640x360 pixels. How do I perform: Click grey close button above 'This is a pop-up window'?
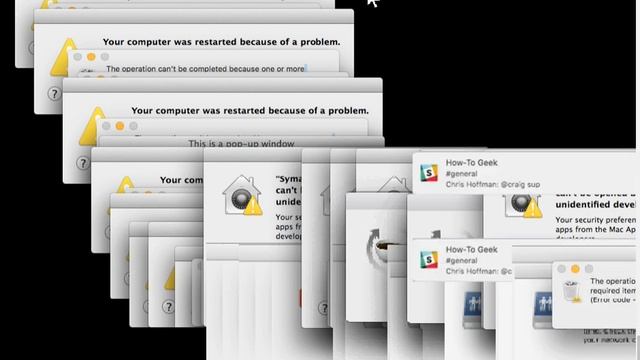click(106, 126)
